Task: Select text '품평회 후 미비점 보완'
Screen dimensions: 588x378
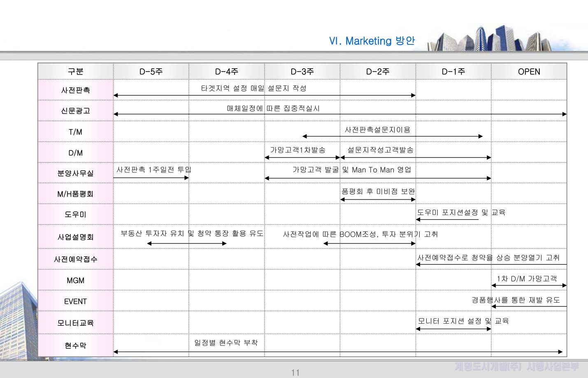Action: pos(378,191)
